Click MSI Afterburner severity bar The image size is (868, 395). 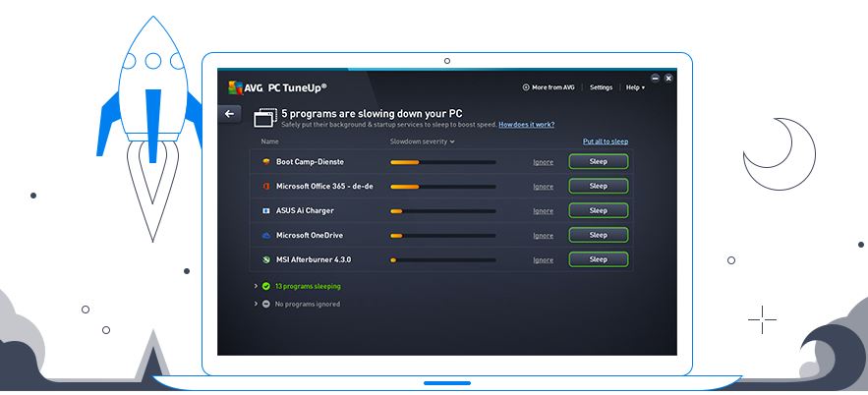443,260
